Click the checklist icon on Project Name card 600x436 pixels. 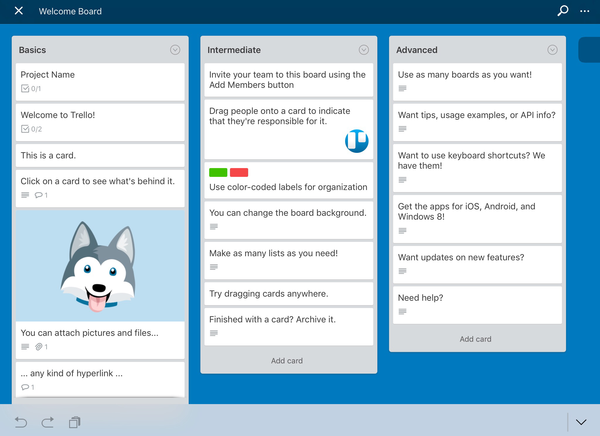pyautogui.click(x=25, y=88)
